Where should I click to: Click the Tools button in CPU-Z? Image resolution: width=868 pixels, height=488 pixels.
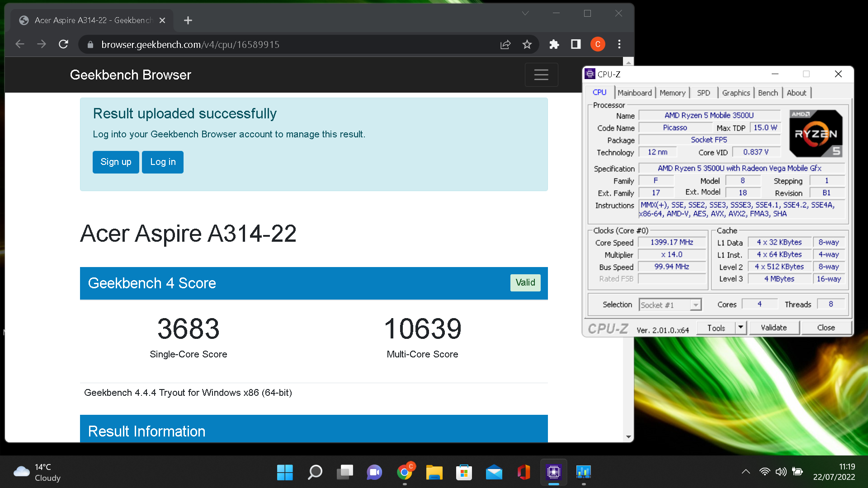pyautogui.click(x=716, y=328)
